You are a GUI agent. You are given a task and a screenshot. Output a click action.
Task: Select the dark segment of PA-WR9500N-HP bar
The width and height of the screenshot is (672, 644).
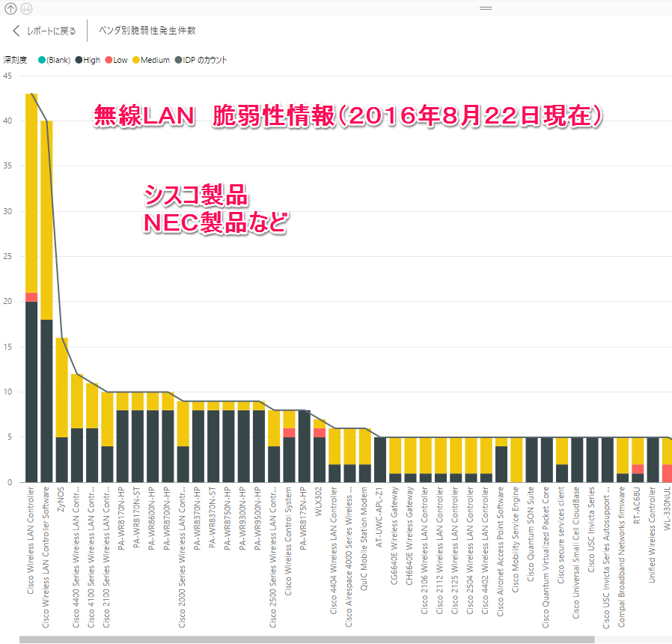click(259, 446)
